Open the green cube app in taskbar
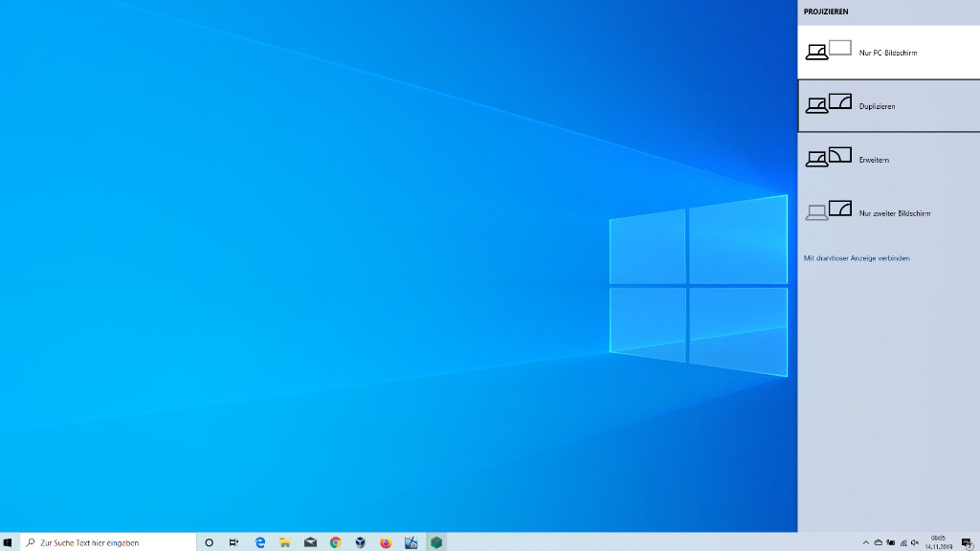The image size is (980, 551). (436, 542)
